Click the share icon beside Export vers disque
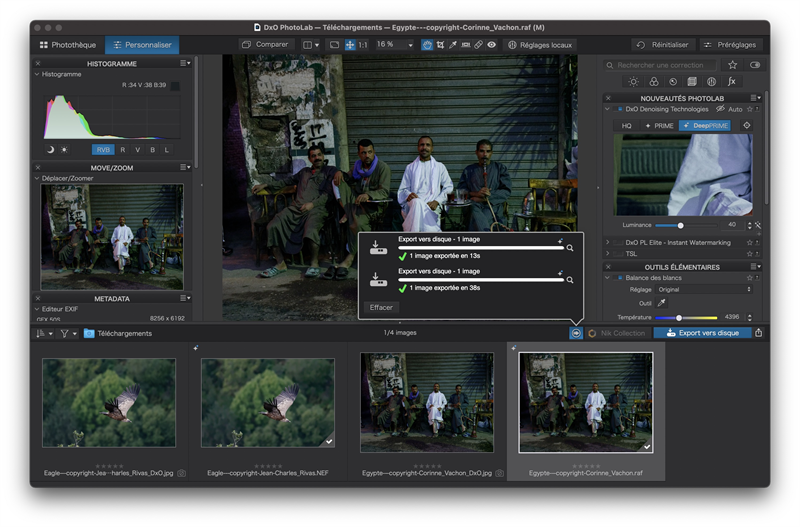 758,333
